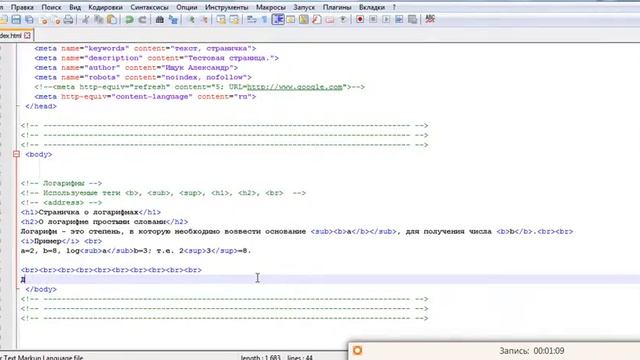
Task: Click the Redo arrow icon
Action: coord(142,19)
